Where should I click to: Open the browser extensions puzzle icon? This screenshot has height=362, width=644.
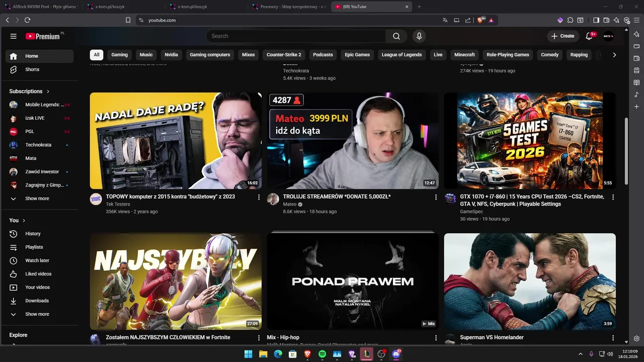pos(570,20)
